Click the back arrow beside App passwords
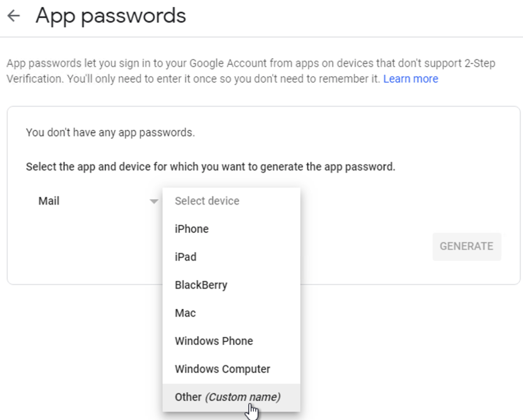 pyautogui.click(x=14, y=16)
